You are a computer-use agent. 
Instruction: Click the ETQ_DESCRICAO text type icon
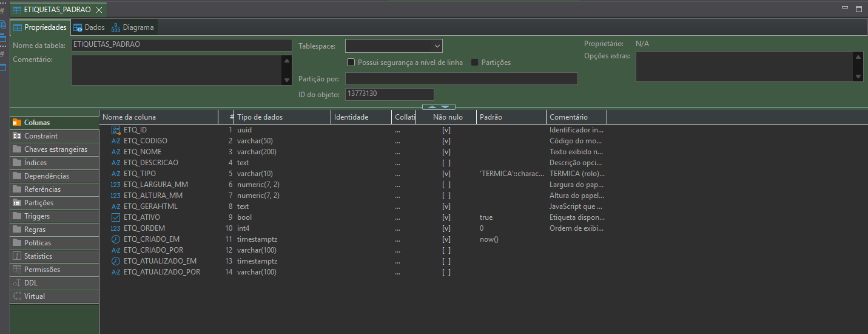tap(116, 163)
